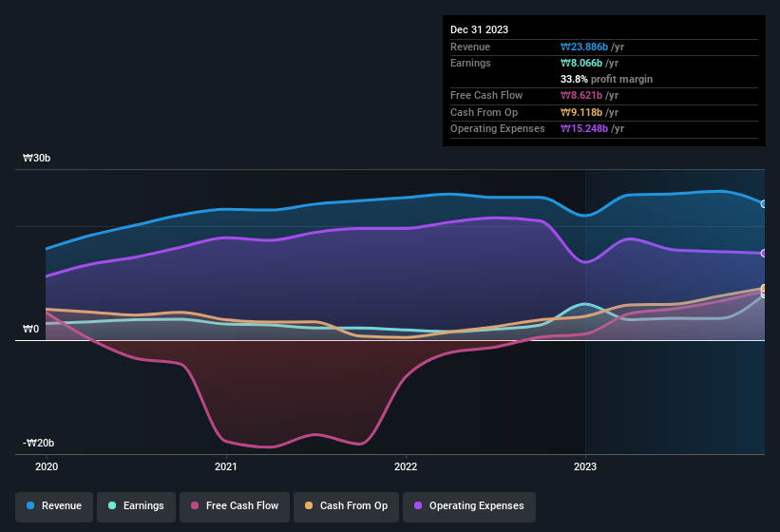Click the blue Revenue data point marker
780x532 pixels.
tap(764, 204)
